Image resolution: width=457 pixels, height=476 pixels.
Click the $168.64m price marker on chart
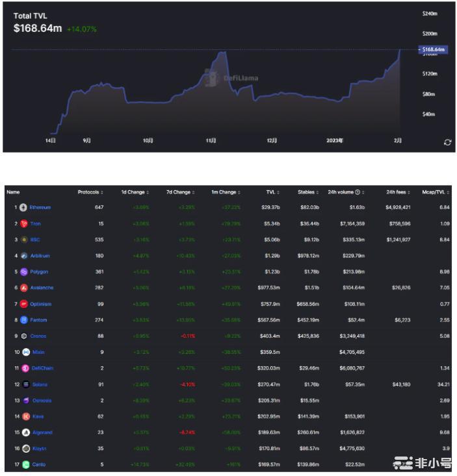pyautogui.click(x=432, y=49)
